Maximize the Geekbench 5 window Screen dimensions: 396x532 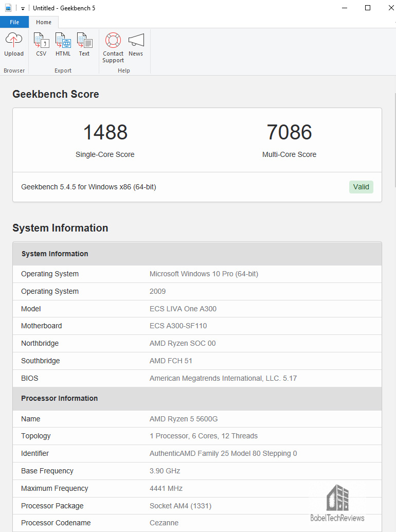pyautogui.click(x=368, y=8)
